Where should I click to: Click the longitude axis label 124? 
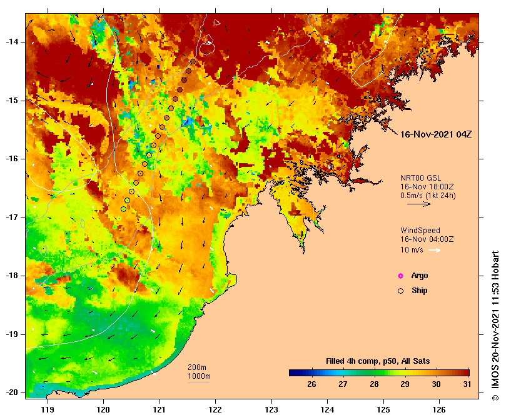[x=327, y=409]
